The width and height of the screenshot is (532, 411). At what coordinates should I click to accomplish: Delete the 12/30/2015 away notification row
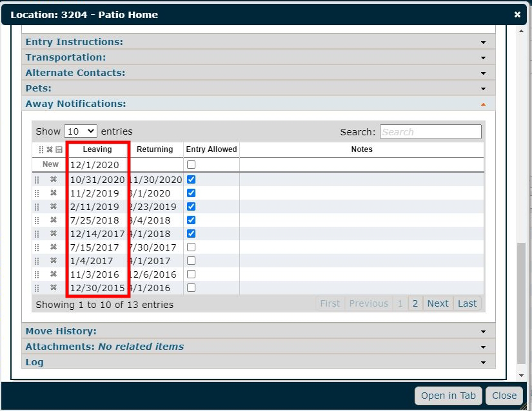[54, 288]
